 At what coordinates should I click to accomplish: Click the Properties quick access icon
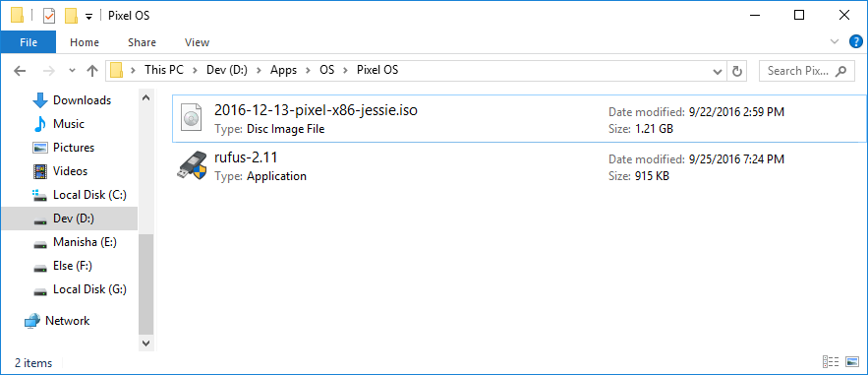pos(49,16)
